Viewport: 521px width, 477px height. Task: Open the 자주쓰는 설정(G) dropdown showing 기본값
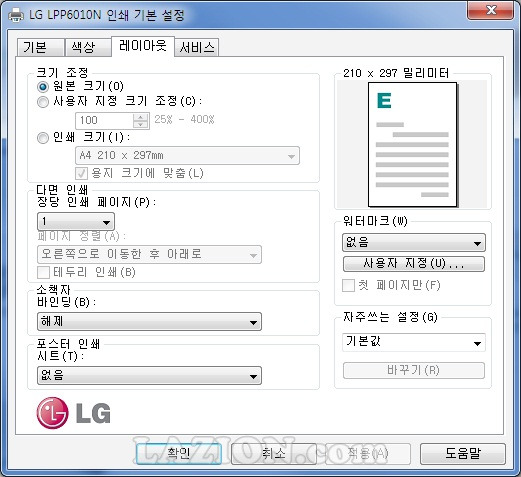tap(414, 342)
